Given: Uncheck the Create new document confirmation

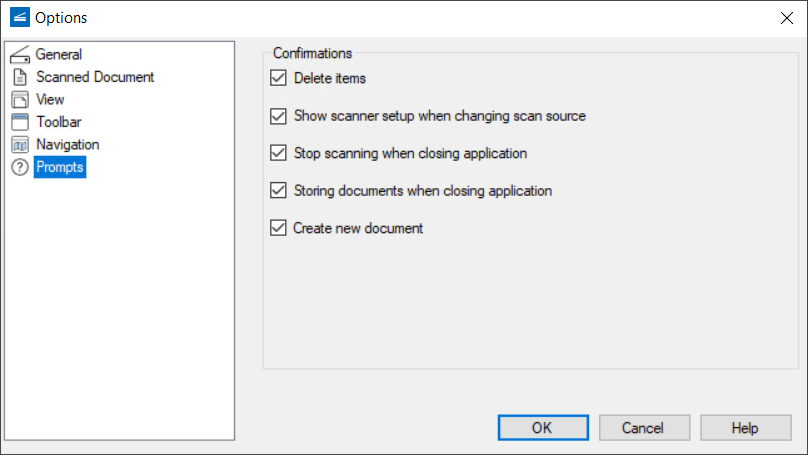Looking at the screenshot, I should coord(278,228).
